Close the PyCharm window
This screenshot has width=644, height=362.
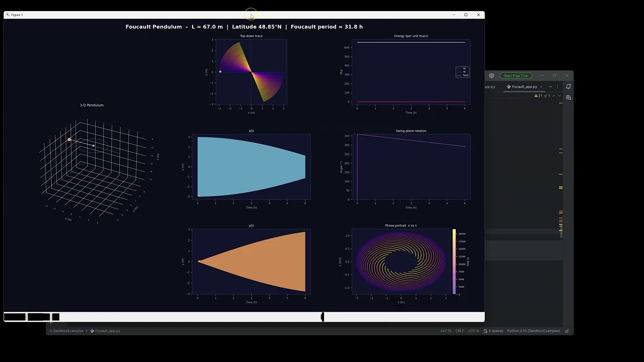[x=567, y=76]
